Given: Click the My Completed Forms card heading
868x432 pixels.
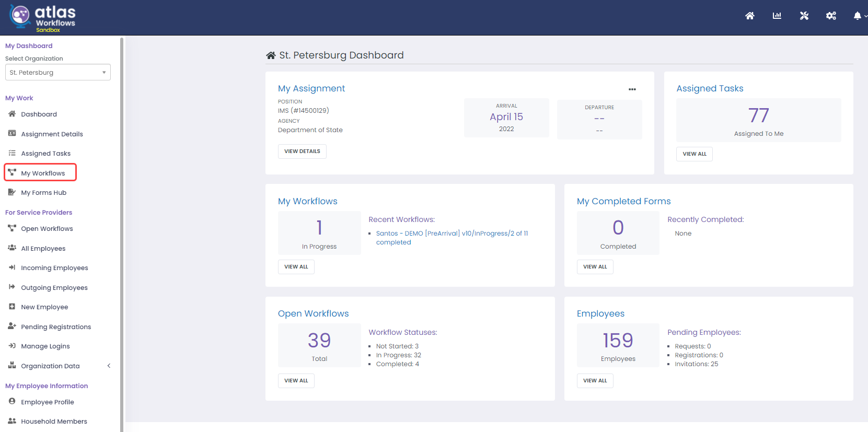Looking at the screenshot, I should coord(623,201).
